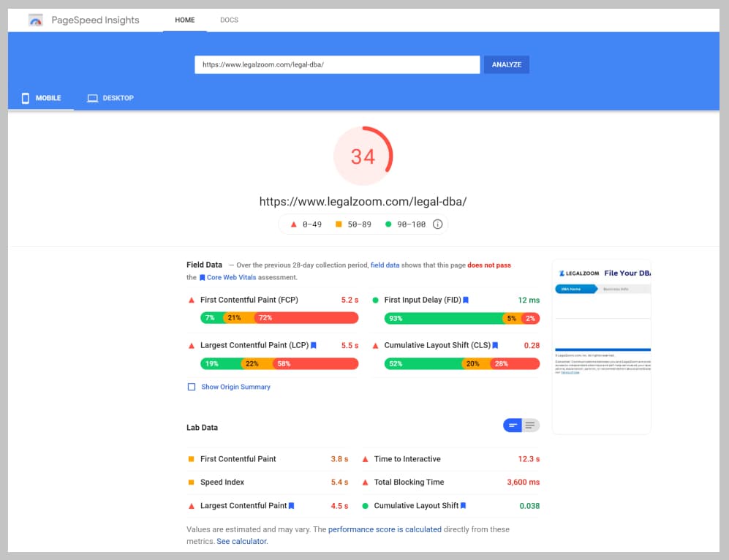Click the bookmark icon beside Largest Contentful Paint (LCP)
Viewport: 729px width, 560px height.
(314, 345)
